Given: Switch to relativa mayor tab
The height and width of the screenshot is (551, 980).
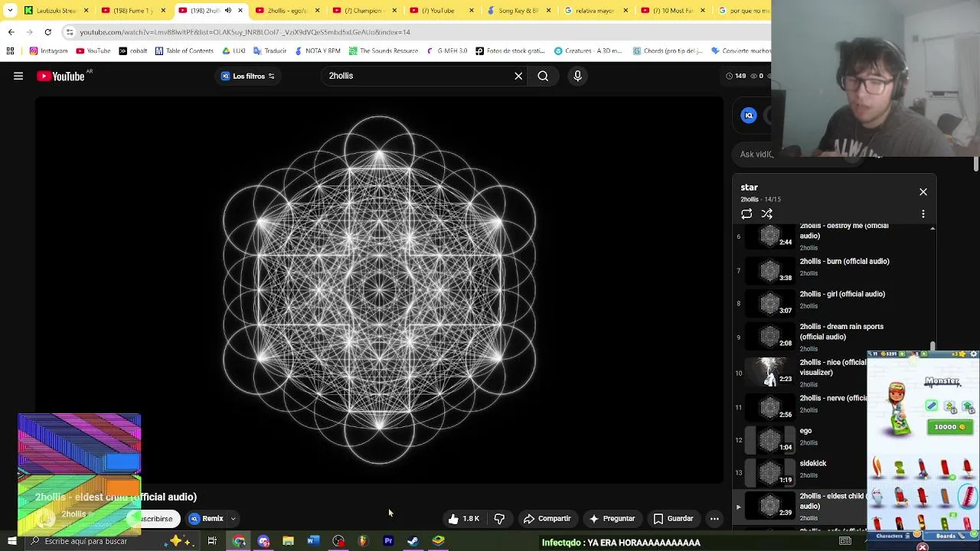Looking at the screenshot, I should point(595,11).
